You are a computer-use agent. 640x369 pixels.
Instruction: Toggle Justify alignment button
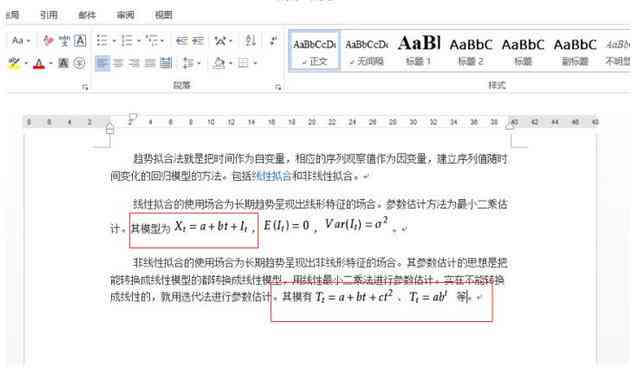[x=150, y=63]
